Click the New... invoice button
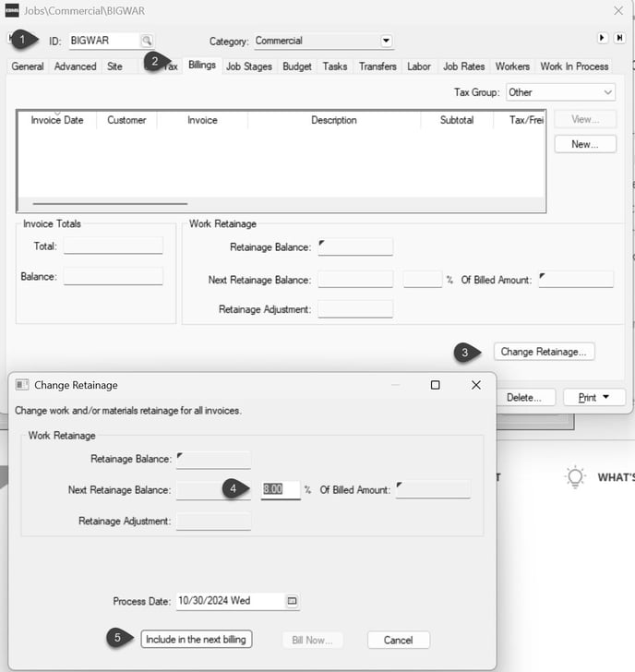 pyautogui.click(x=585, y=144)
